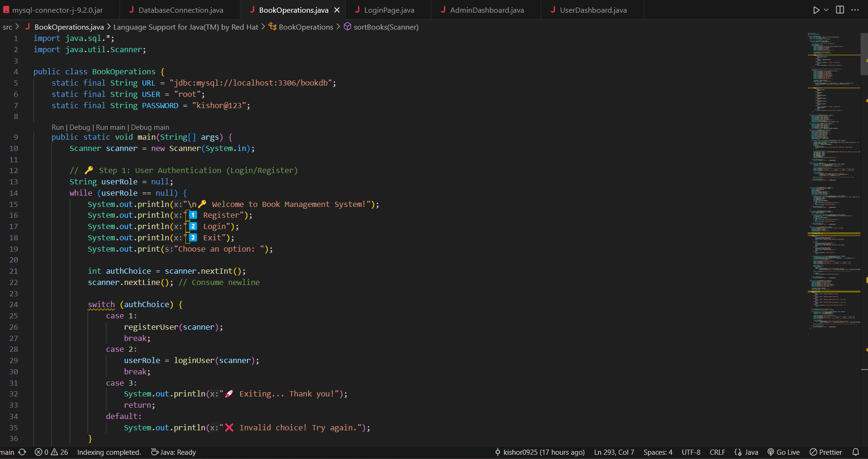Click the Debug main code lens
Viewport: 868px width, 459px height.
pyautogui.click(x=150, y=127)
